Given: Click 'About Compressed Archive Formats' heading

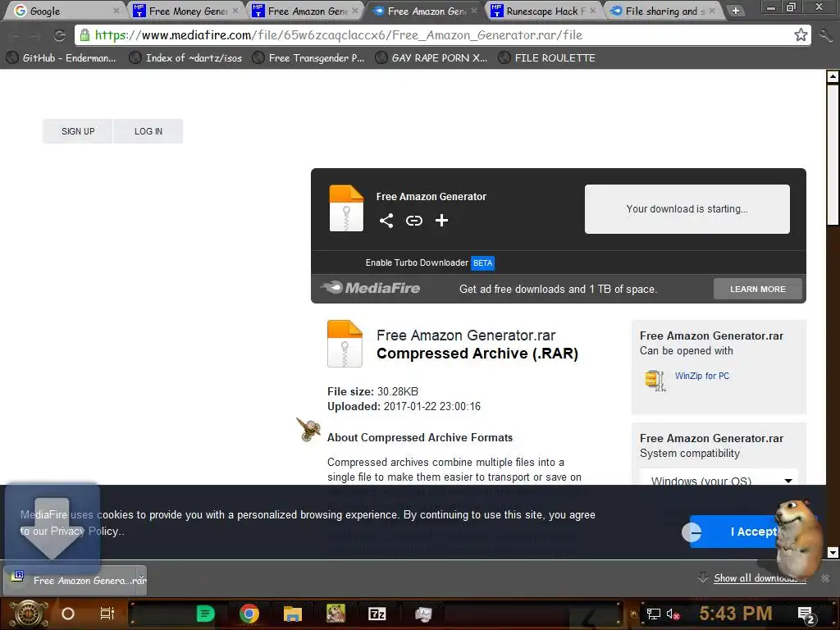Looking at the screenshot, I should tap(419, 438).
